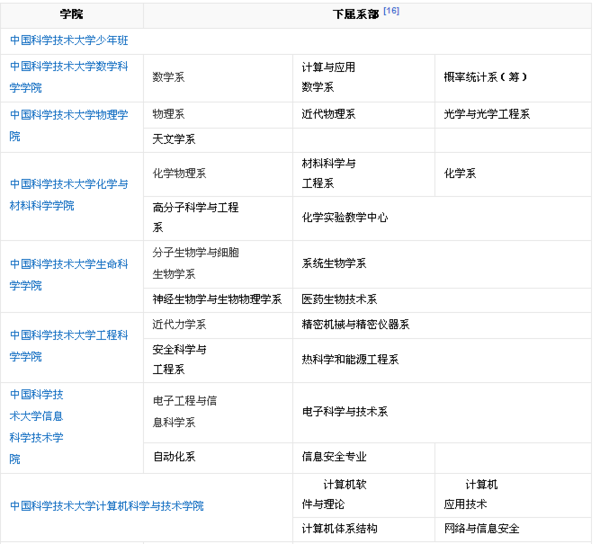Screen dimensions: 600x544
Task: Select the 信息安全专业 cell
Action: pos(364,458)
